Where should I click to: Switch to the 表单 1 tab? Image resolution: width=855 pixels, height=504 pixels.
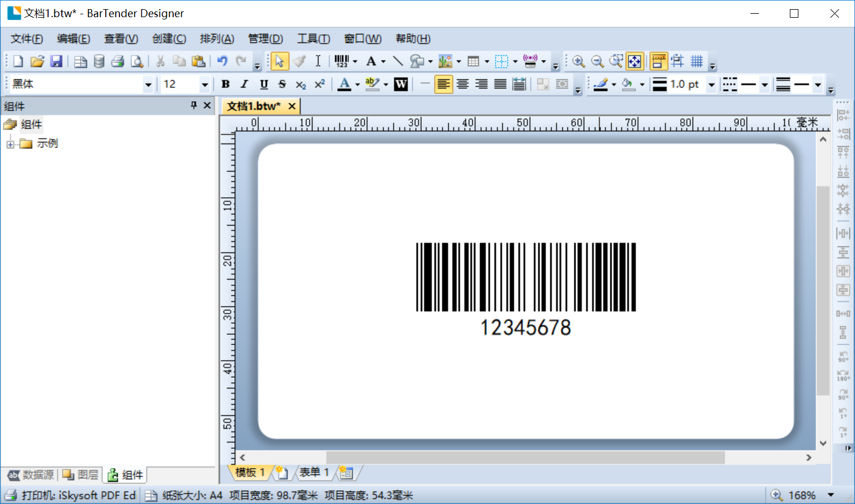pyautogui.click(x=314, y=473)
